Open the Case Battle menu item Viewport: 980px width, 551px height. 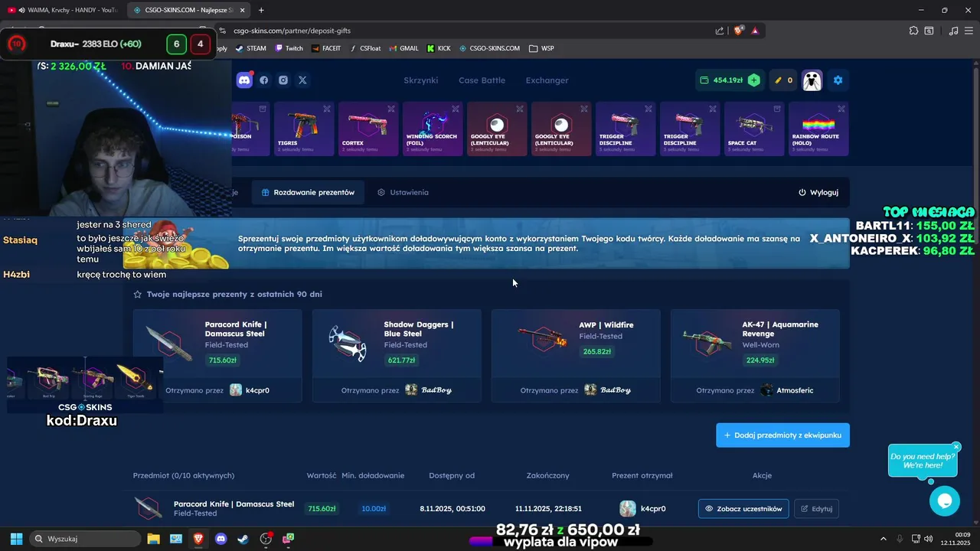(x=482, y=80)
